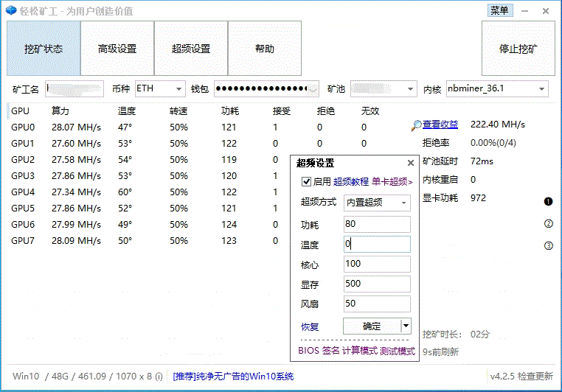Open the 超频设置 tab
Screen dimensions: 562x392
[191, 49]
